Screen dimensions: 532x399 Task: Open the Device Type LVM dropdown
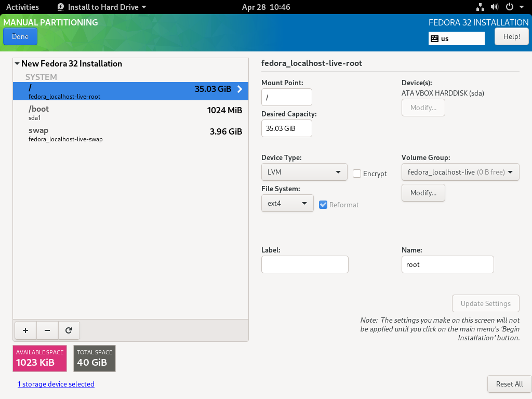304,172
